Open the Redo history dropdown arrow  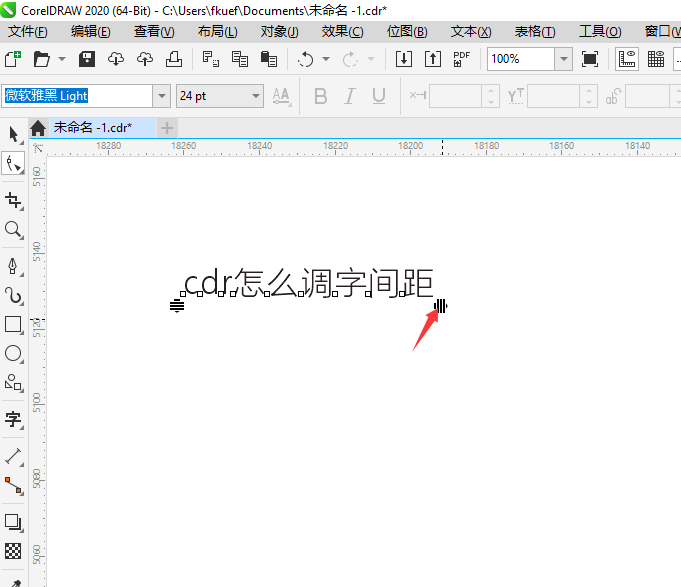click(x=371, y=59)
